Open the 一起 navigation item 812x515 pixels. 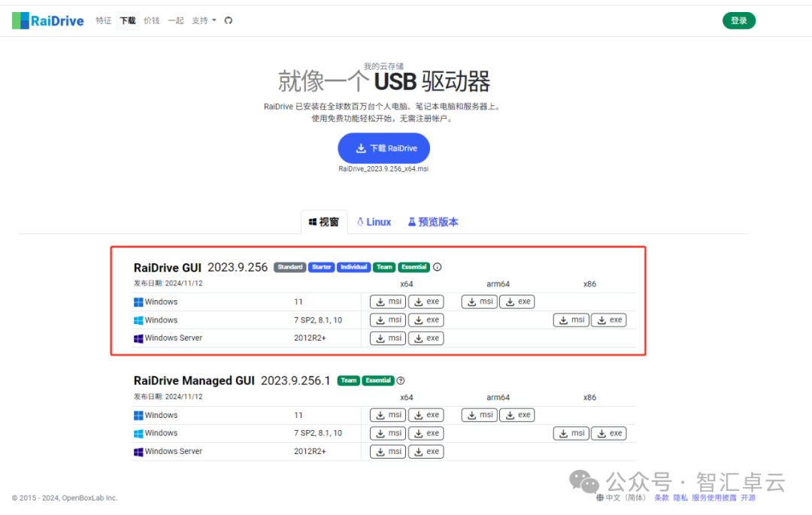176,21
